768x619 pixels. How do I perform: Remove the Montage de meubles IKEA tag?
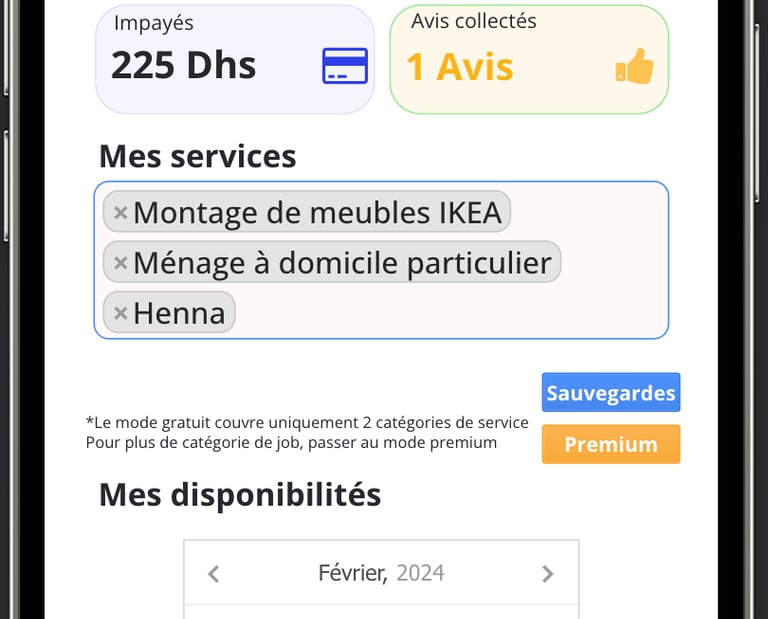[x=120, y=213]
